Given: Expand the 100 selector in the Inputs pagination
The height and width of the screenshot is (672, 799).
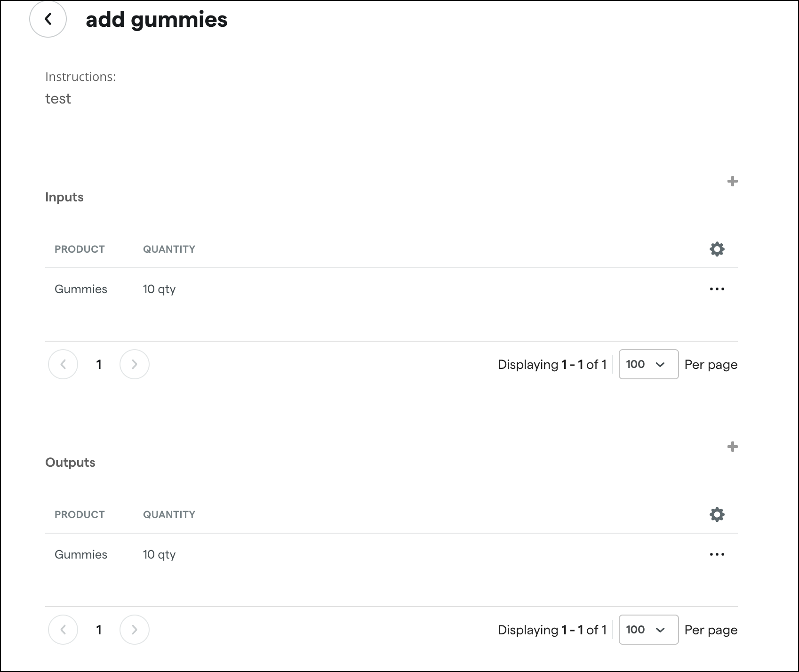Looking at the screenshot, I should pos(648,364).
